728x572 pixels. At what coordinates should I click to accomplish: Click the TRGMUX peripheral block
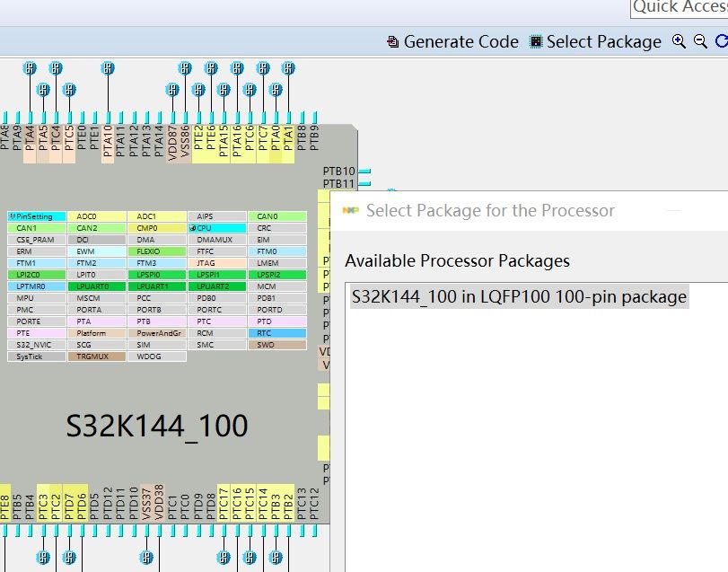pyautogui.click(x=97, y=356)
